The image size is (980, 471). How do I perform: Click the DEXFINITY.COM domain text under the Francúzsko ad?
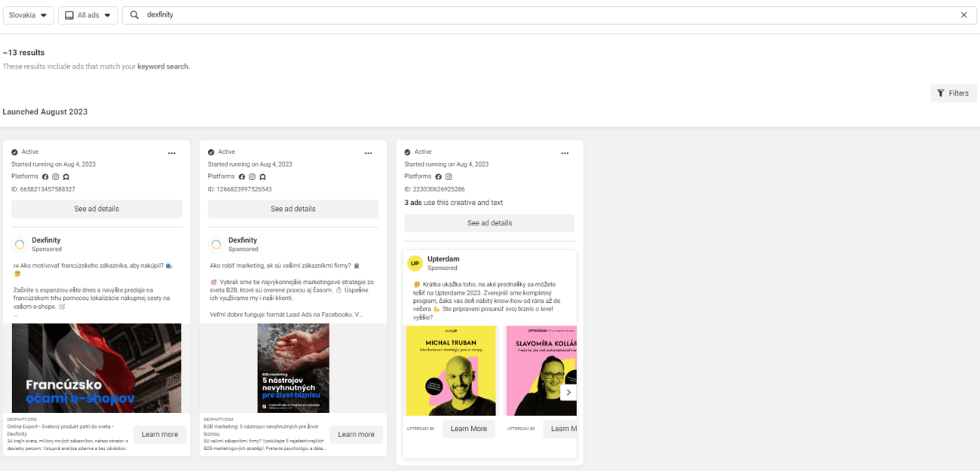22,419
